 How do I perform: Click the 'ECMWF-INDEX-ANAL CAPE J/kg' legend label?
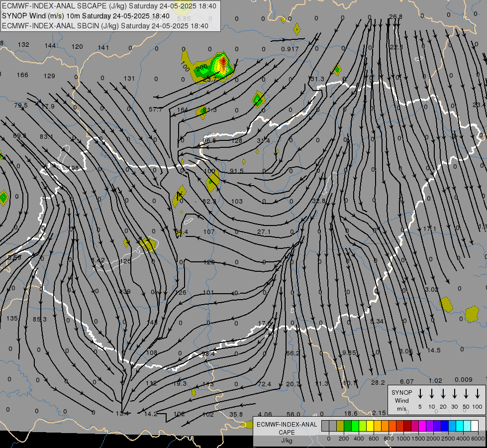tap(287, 432)
